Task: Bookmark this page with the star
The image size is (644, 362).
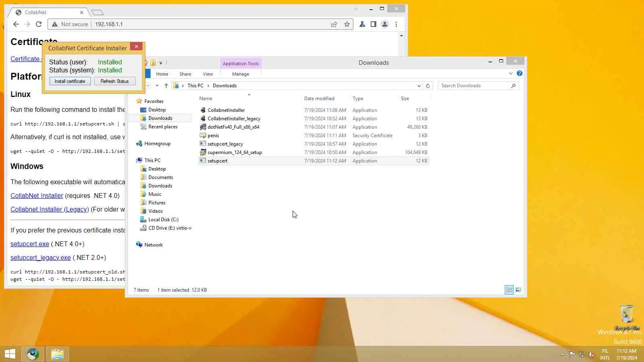Action: [347, 24]
